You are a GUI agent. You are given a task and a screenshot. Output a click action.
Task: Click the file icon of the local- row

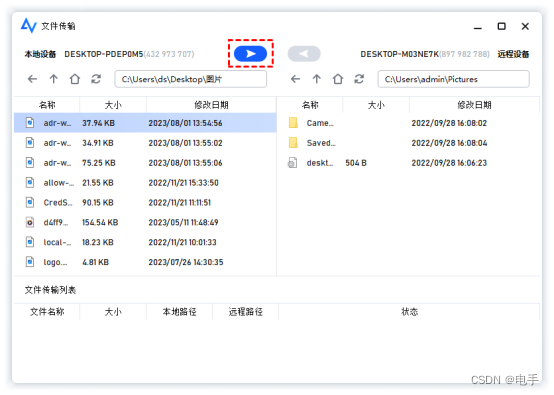30,242
